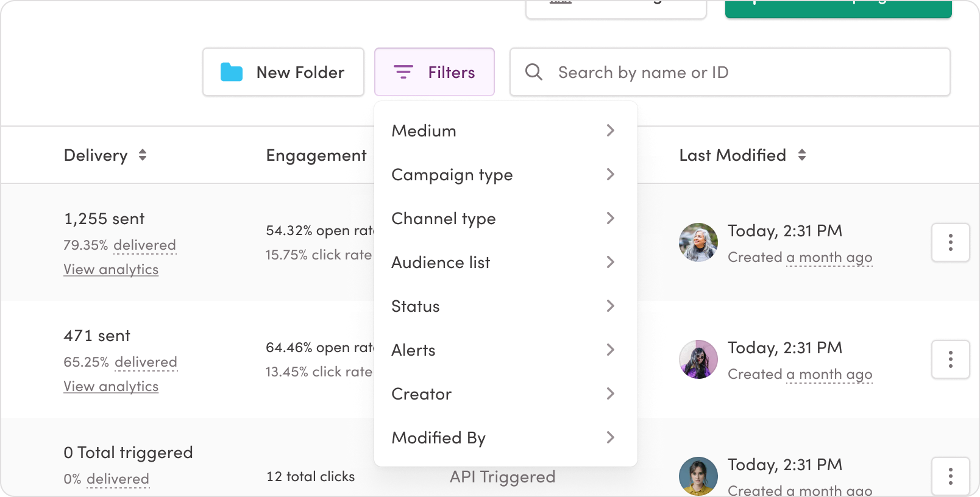Click the blue folder icon

point(232,72)
